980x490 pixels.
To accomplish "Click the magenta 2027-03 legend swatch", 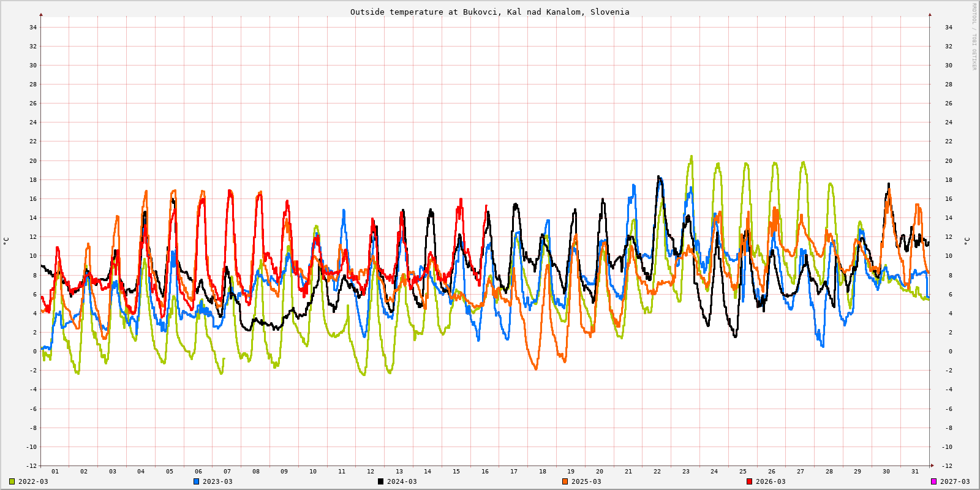I will point(934,481).
